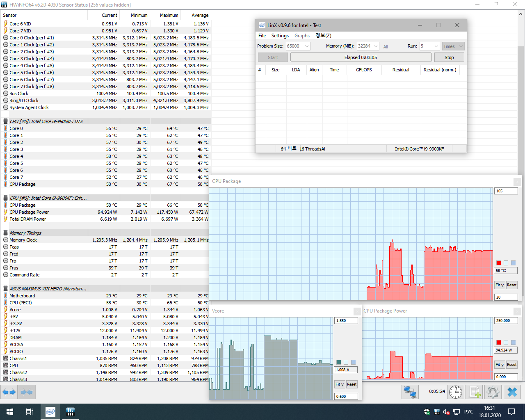
Task: Click red line color swatch on CPU Package graph
Action: [499, 263]
